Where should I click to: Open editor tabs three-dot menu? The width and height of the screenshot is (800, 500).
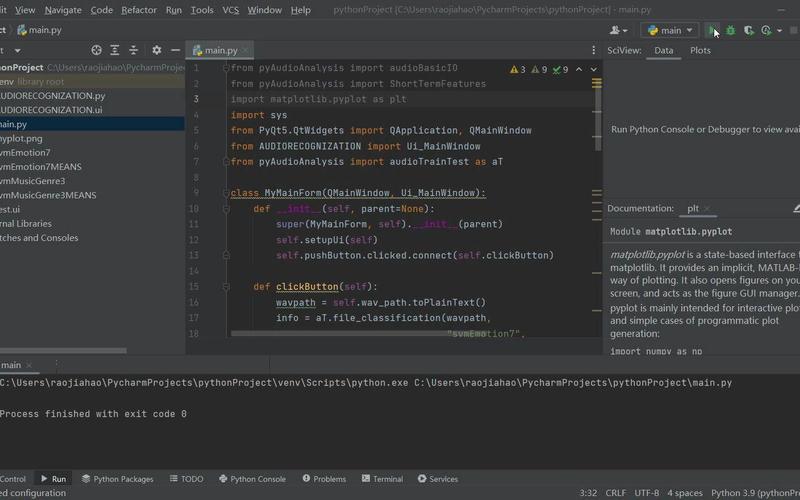point(593,50)
